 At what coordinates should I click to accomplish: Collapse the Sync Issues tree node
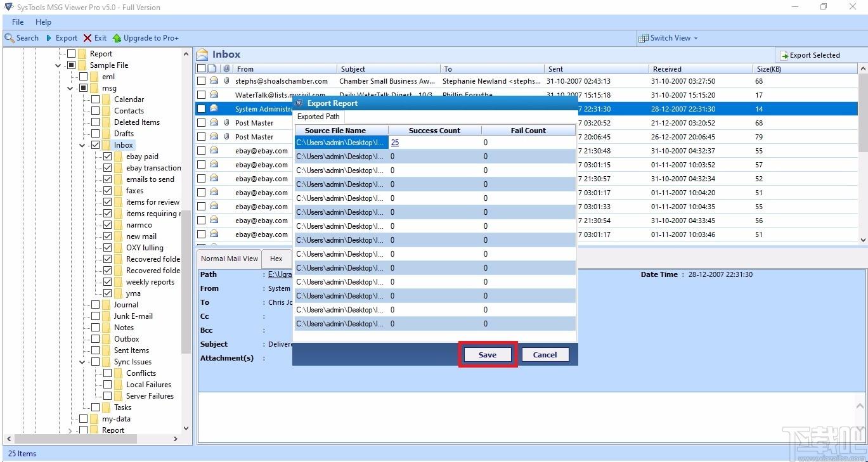82,362
